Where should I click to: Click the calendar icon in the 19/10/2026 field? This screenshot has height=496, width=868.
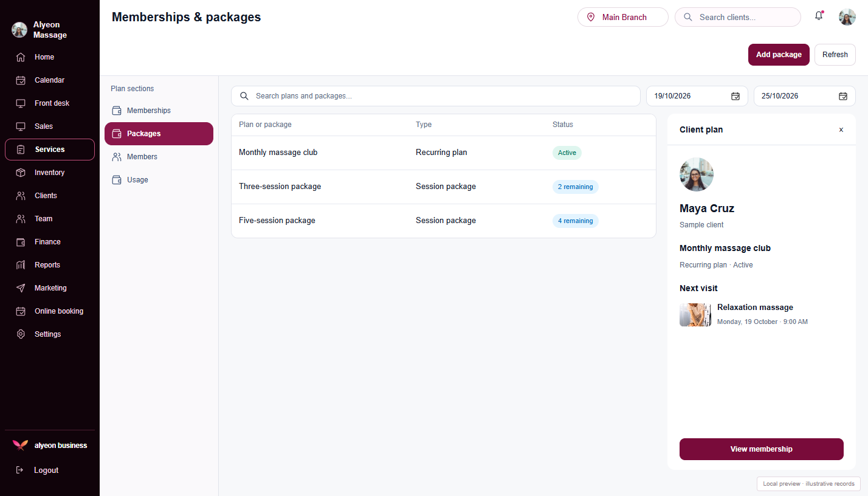coord(735,96)
